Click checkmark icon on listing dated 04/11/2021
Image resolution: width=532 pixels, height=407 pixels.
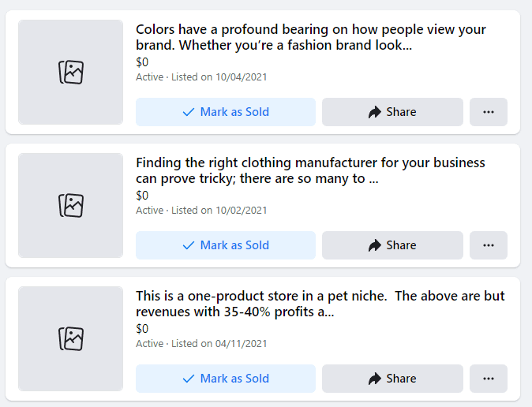point(189,379)
